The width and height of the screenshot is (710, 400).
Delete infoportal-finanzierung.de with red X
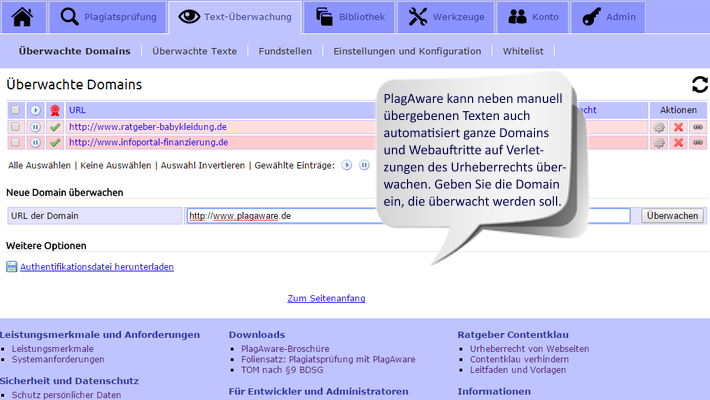tap(678, 143)
